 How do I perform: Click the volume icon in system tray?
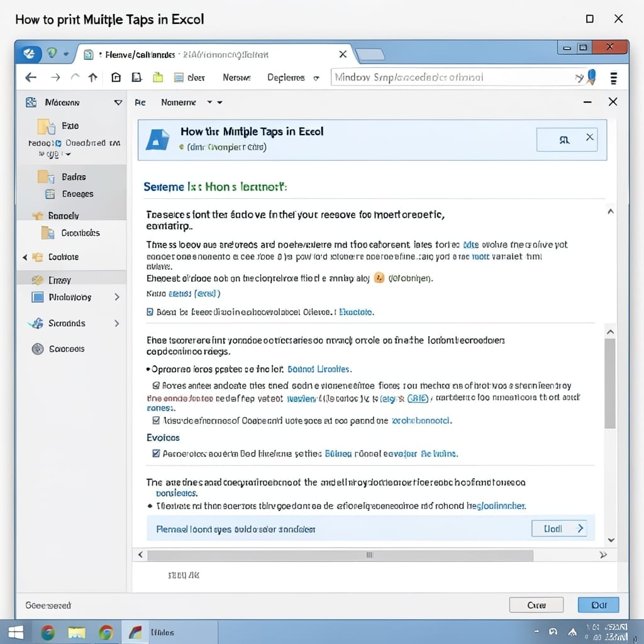pyautogui.click(x=553, y=631)
